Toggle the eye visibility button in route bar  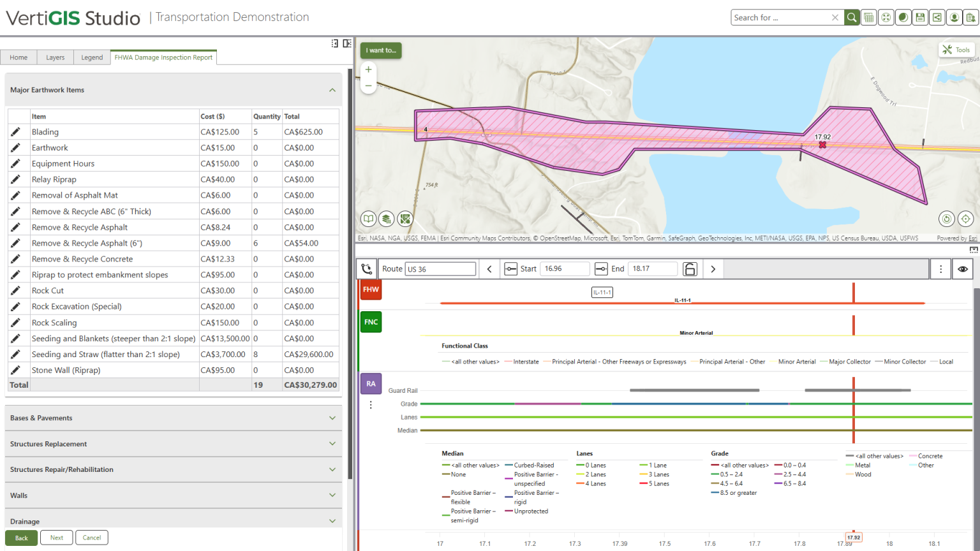point(963,269)
